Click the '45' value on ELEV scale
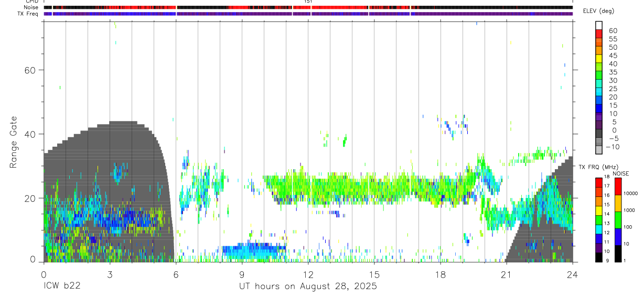 (613, 56)
